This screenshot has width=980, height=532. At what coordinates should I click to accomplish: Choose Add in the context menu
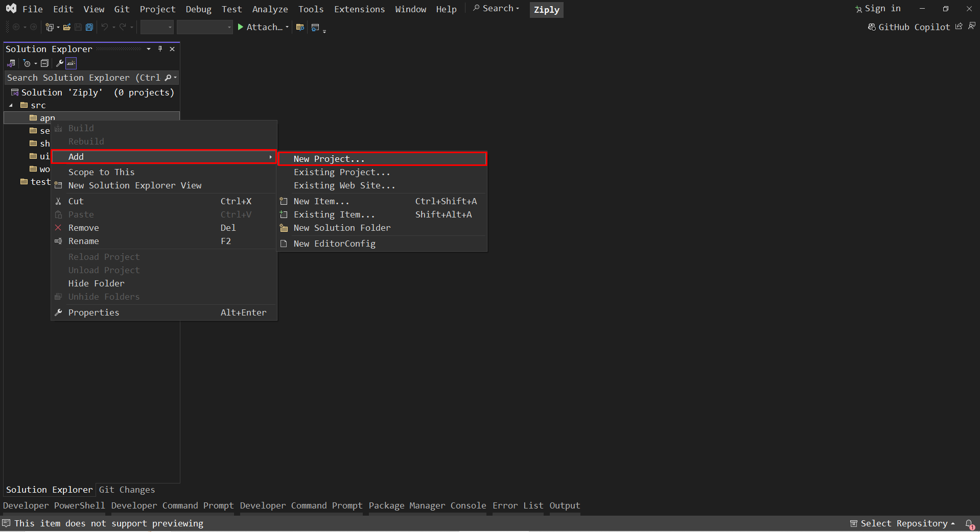(164, 157)
